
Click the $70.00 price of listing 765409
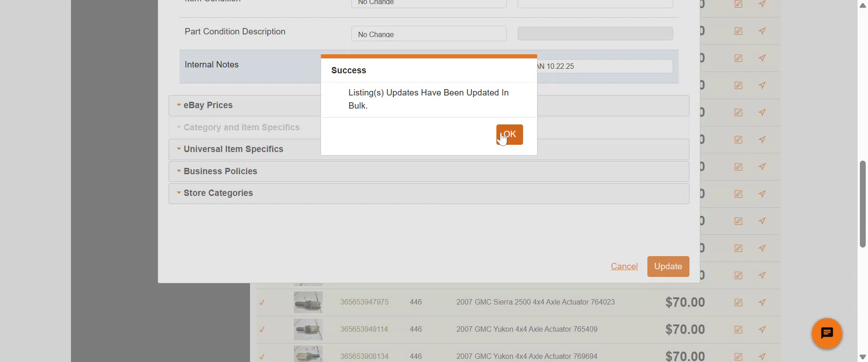pos(685,329)
